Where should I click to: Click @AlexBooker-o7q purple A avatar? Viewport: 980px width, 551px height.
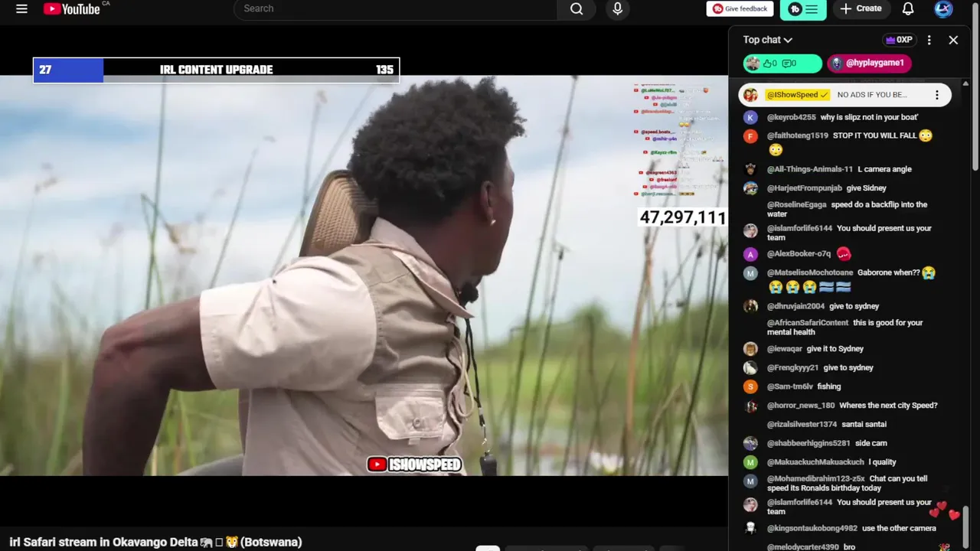[x=750, y=254]
